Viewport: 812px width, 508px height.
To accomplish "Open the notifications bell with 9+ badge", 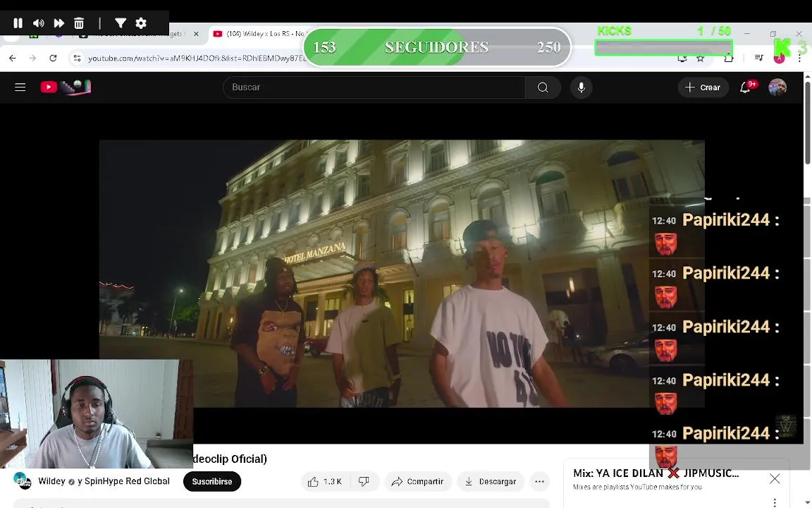I will (x=745, y=87).
